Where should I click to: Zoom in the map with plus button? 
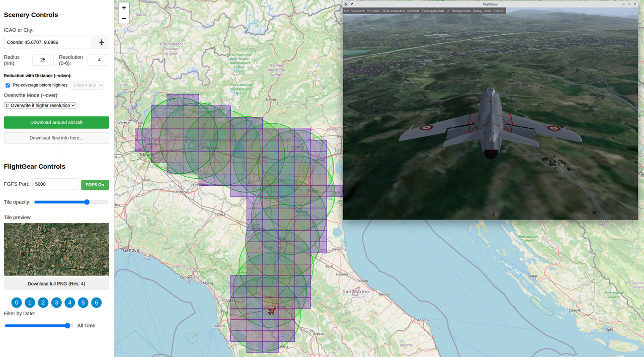(124, 8)
